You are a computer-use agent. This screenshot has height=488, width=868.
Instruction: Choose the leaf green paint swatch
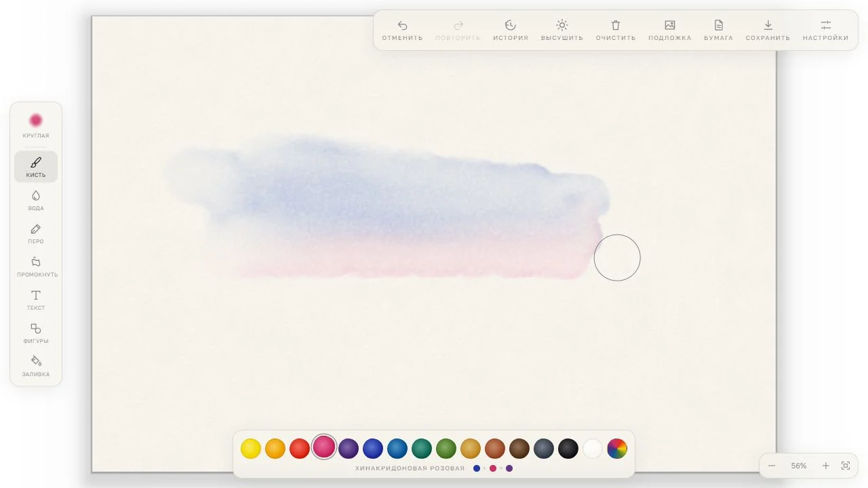[x=446, y=449]
